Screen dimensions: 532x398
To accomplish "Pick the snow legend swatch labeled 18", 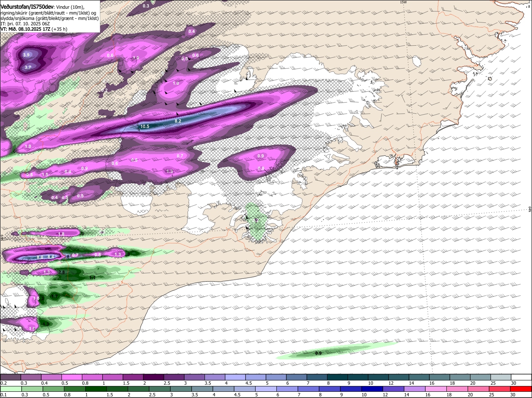I will (460, 377).
